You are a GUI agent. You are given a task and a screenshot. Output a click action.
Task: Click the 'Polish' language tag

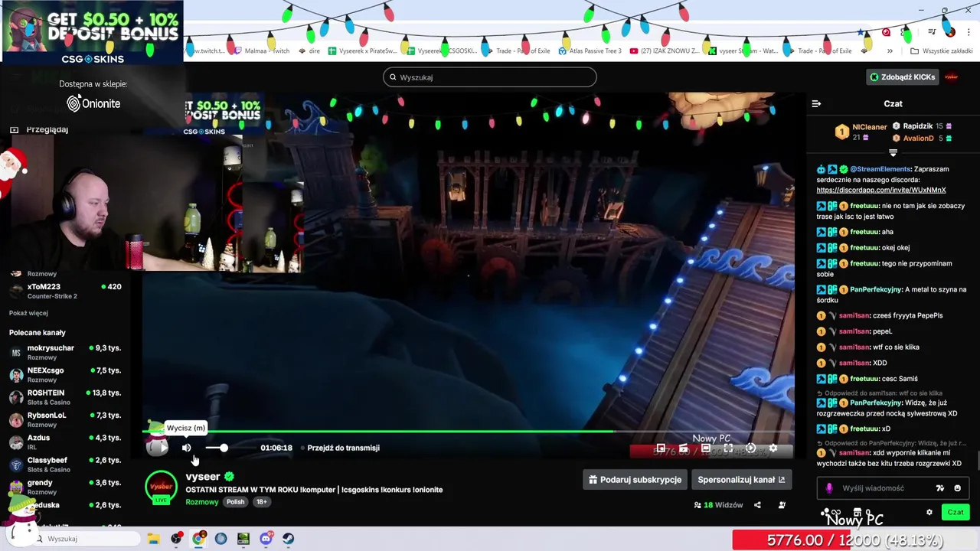point(236,502)
